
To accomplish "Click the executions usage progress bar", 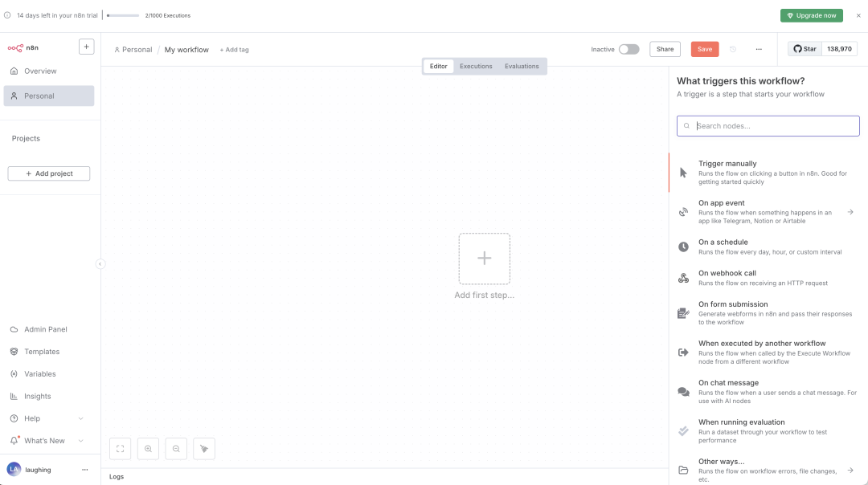I will coord(123,15).
